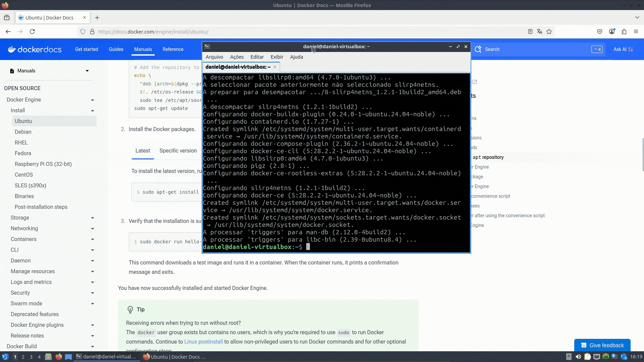Open Reference in Docker docs nav

[173, 49]
